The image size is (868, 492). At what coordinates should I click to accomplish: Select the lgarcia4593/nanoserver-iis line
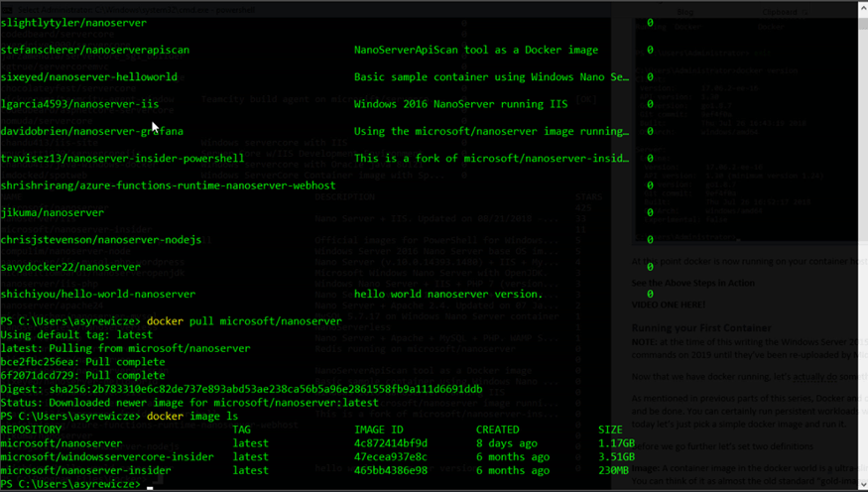tap(79, 104)
